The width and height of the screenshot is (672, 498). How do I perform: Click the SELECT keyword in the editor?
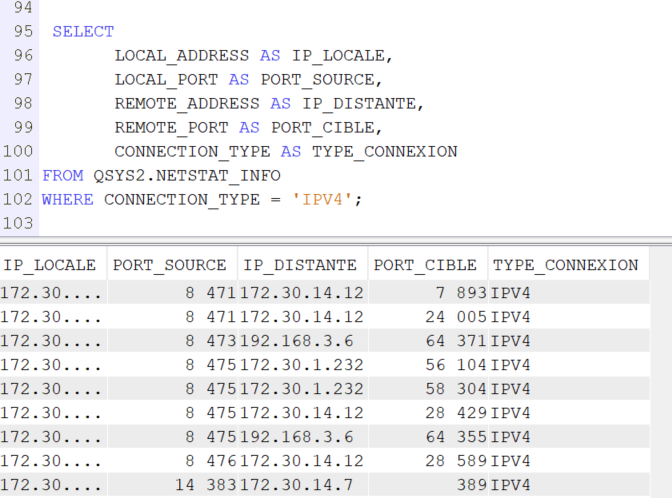pyautogui.click(x=83, y=31)
